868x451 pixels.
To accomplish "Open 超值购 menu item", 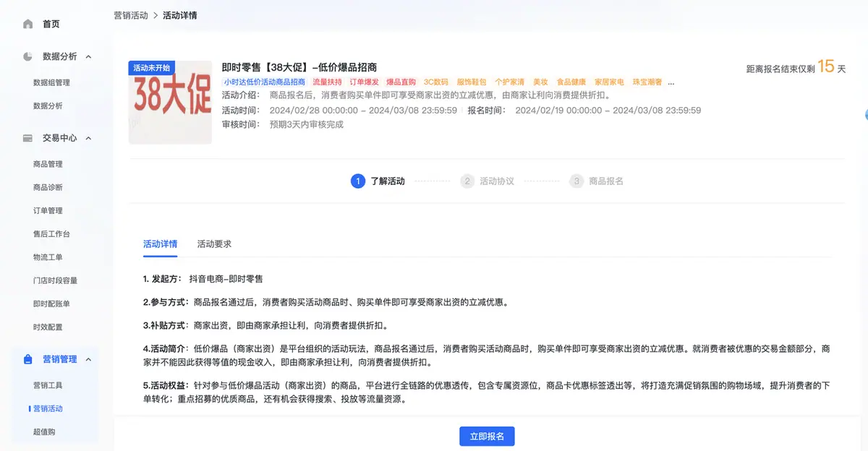I will (44, 431).
